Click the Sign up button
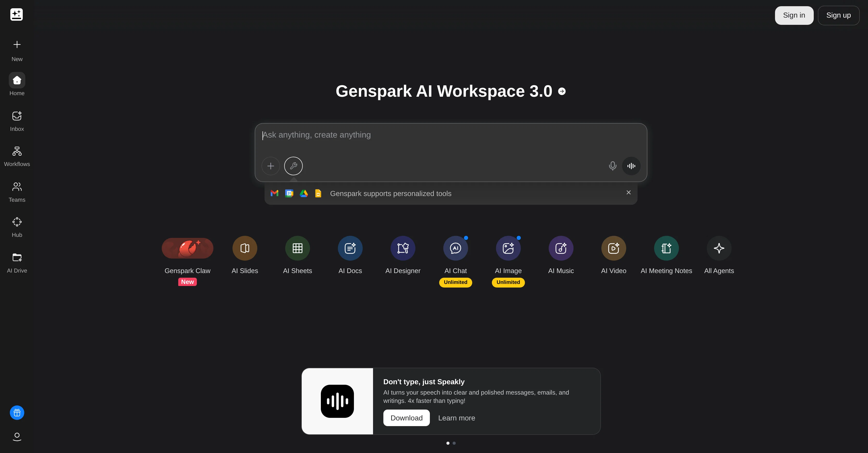This screenshot has width=868, height=453. [x=838, y=15]
